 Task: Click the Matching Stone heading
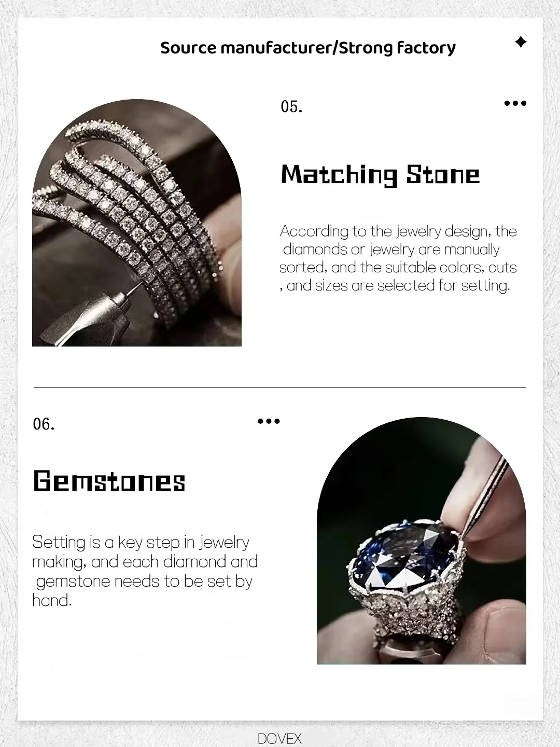pos(380,175)
